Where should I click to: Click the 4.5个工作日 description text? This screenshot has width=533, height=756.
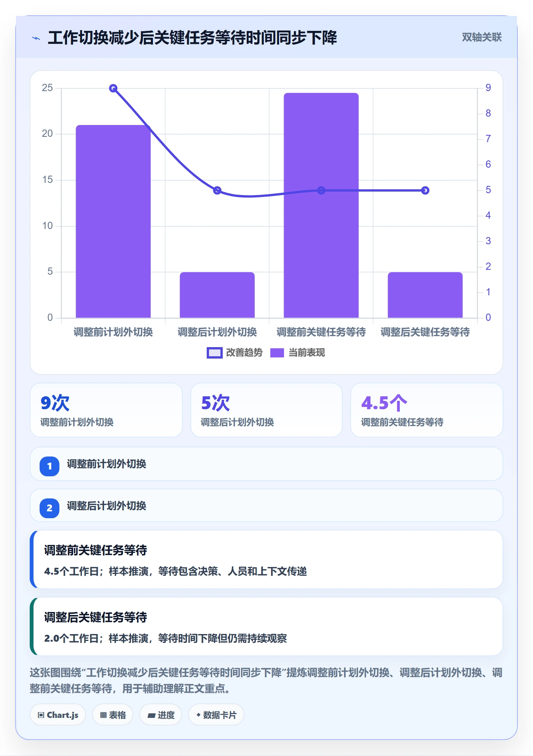tap(176, 572)
